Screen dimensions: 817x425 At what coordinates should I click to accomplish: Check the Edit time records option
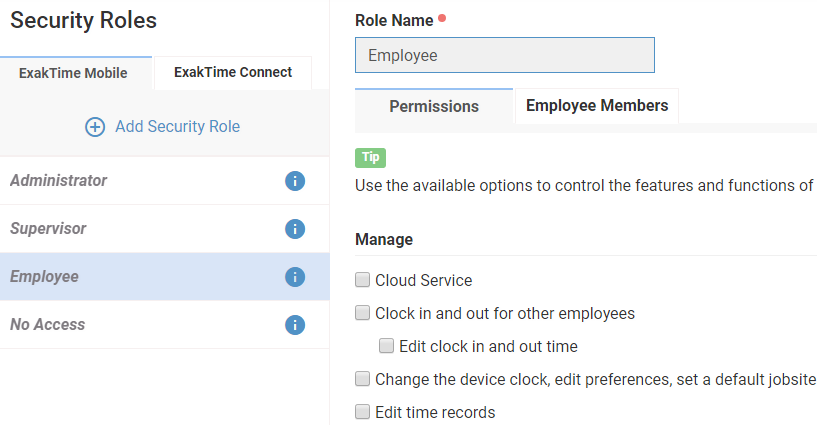coord(363,411)
